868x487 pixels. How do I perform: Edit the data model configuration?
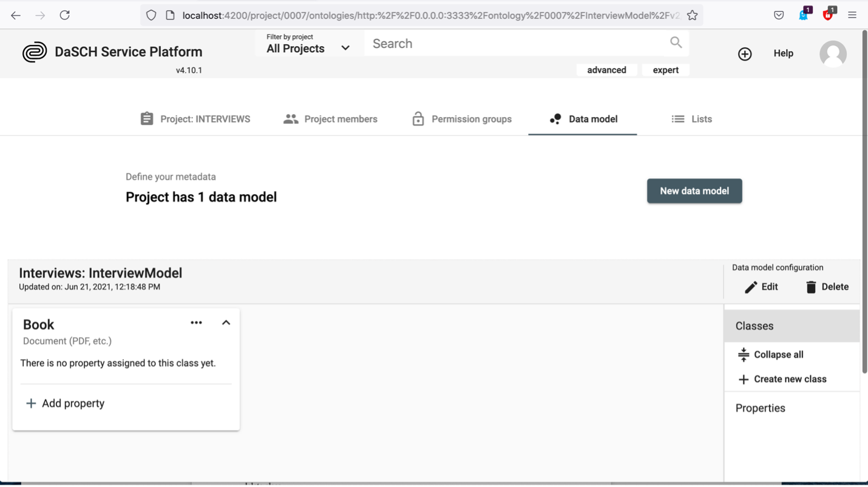coord(761,287)
